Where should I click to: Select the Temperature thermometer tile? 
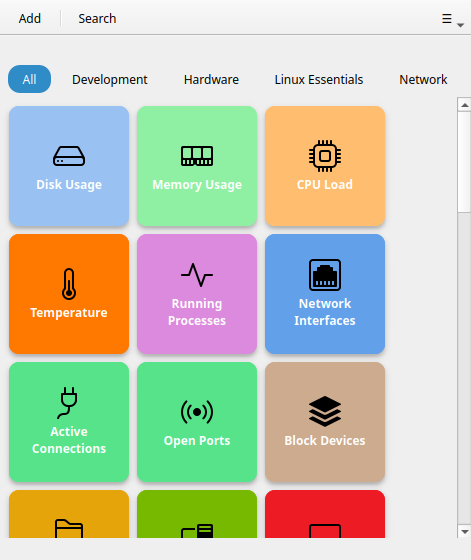[69, 294]
